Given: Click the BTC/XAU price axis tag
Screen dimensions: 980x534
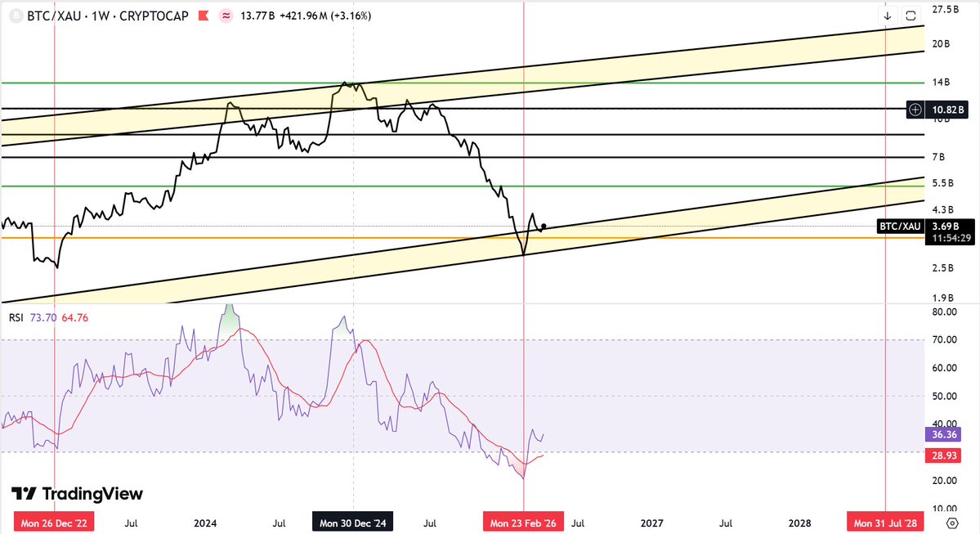Looking at the screenshot, I should [x=900, y=226].
